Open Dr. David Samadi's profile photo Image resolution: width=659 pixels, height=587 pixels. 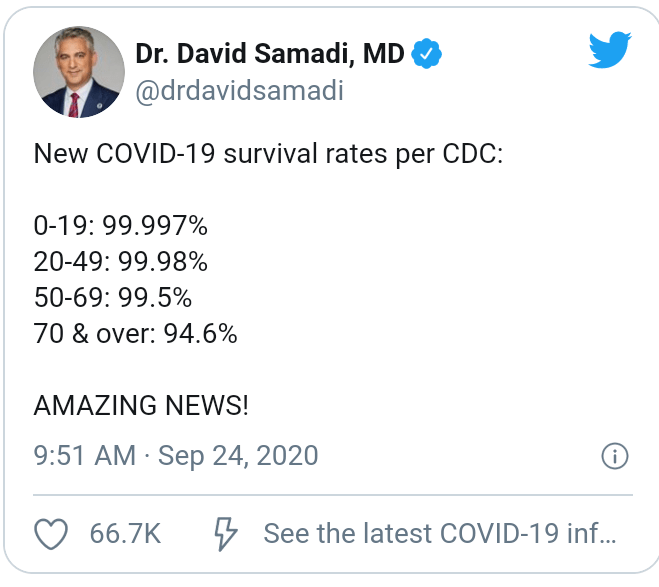(77, 72)
